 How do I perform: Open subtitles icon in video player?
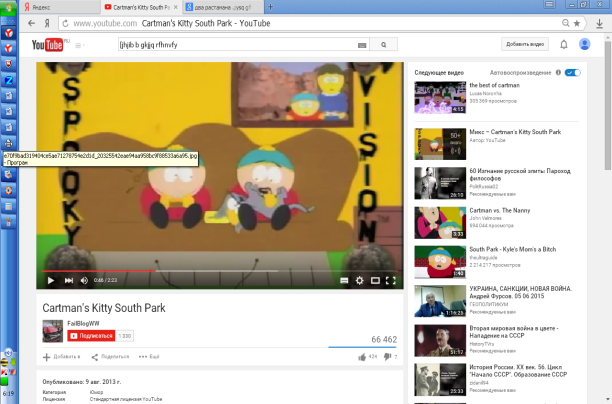click(344, 280)
